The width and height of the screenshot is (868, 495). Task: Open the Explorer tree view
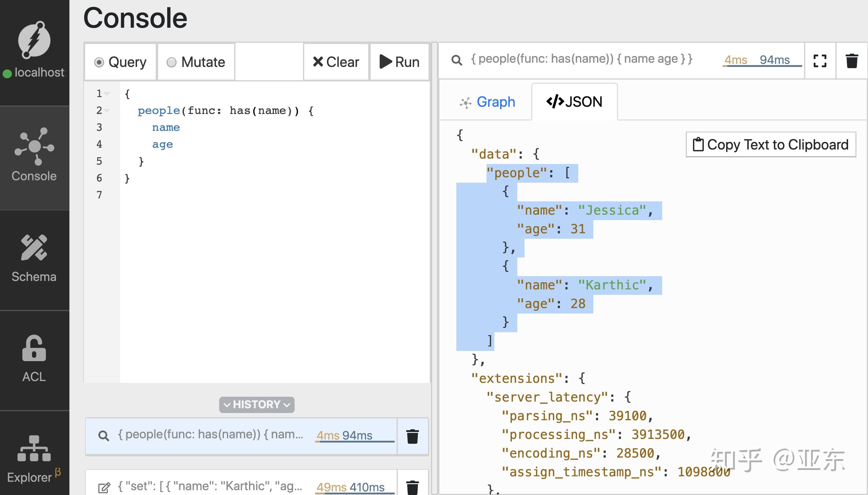[x=34, y=458]
